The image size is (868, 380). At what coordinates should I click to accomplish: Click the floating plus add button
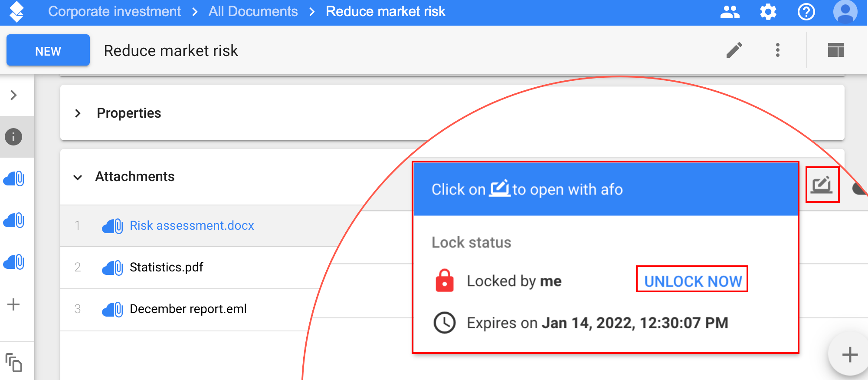point(850,354)
